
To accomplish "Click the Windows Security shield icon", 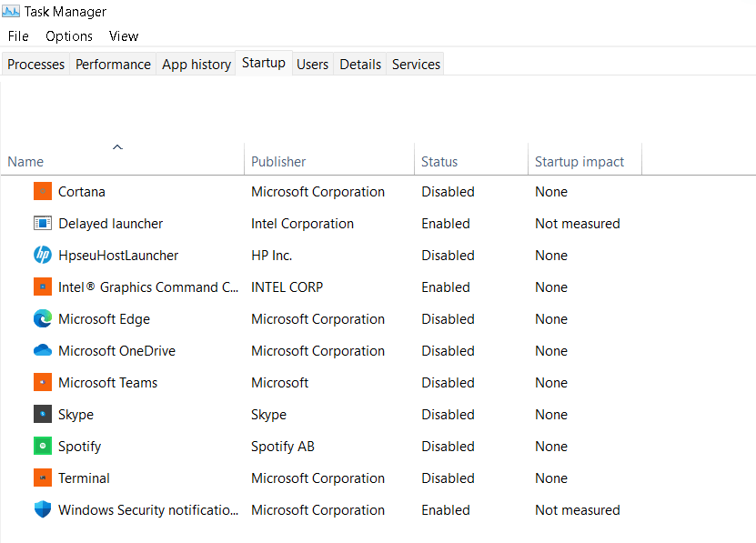I will coord(42,510).
